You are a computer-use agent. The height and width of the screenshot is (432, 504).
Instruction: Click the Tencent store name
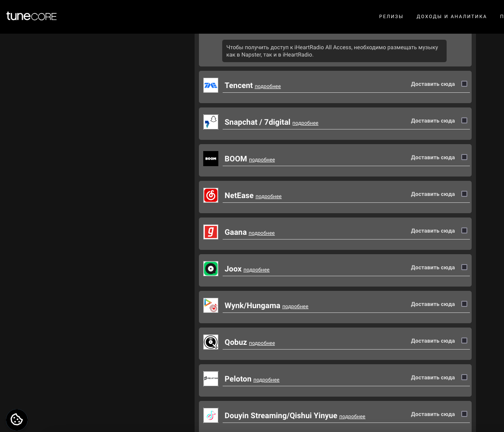click(239, 85)
